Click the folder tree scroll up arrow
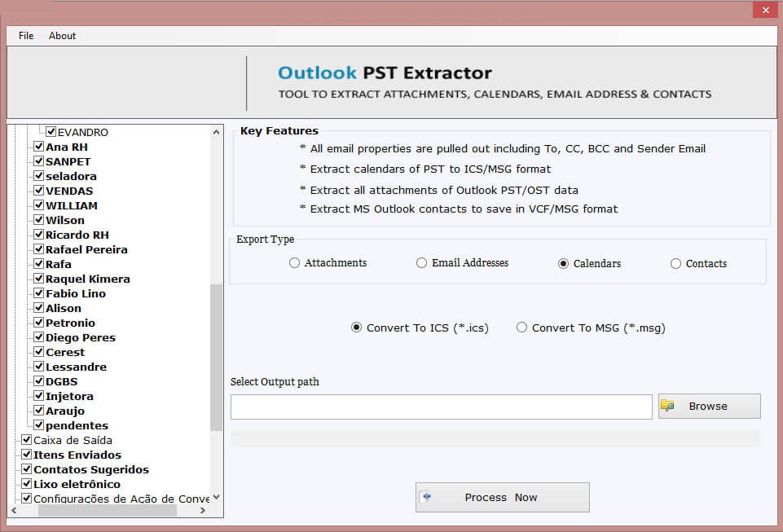This screenshot has height=532, width=783. (x=216, y=132)
